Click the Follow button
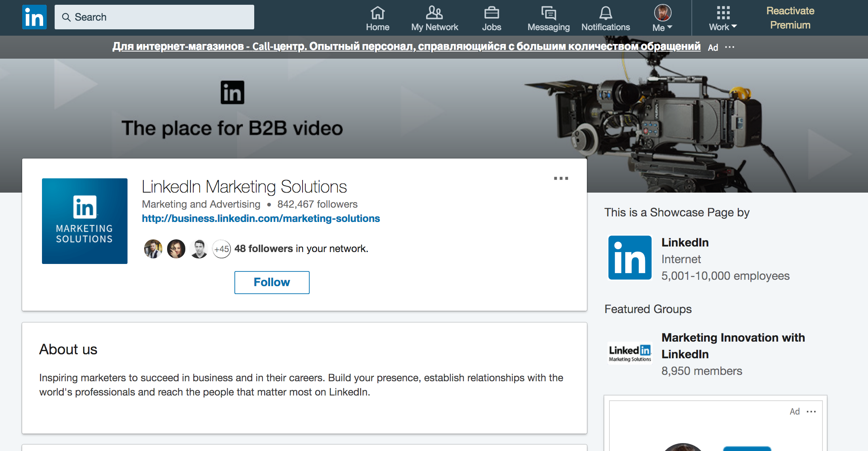 (x=272, y=283)
